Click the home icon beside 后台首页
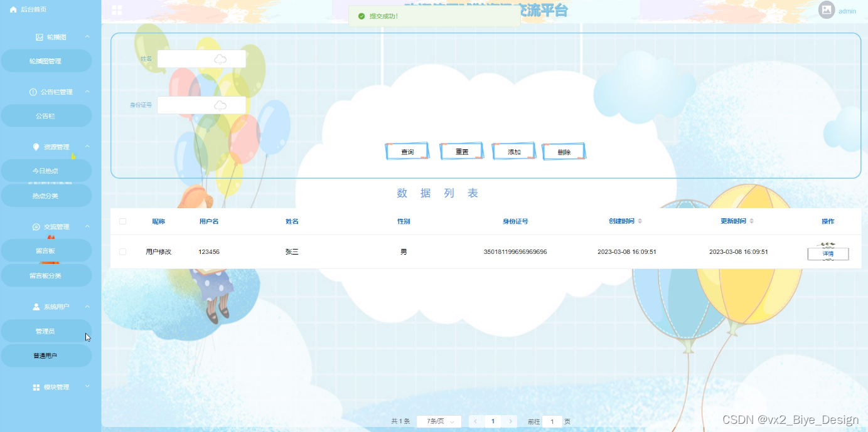 [13, 9]
